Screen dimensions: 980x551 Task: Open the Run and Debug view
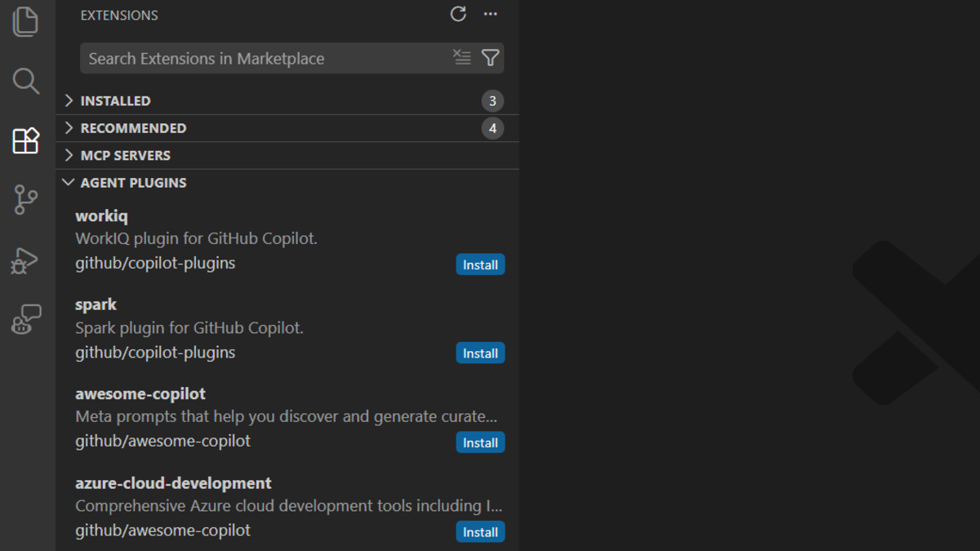(x=25, y=260)
